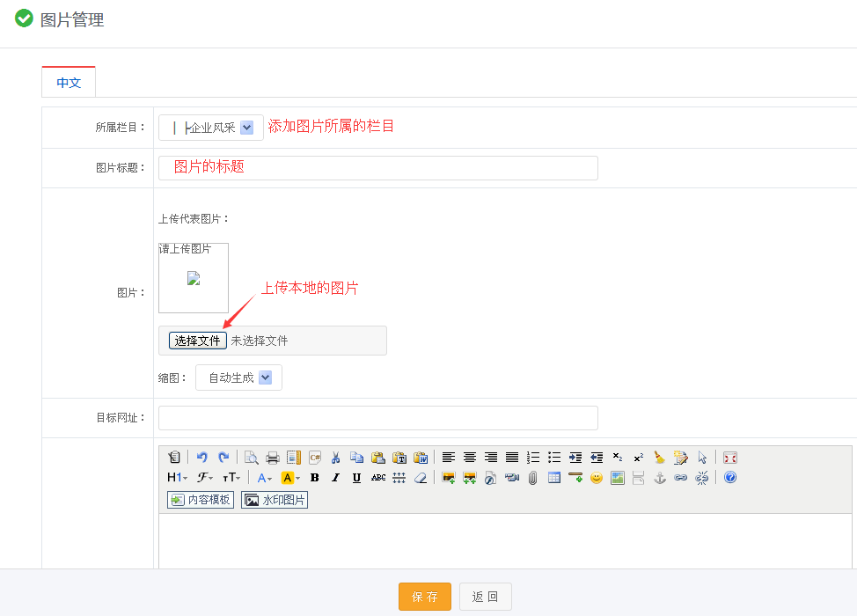Expand the H1 heading dropdown

click(x=177, y=478)
